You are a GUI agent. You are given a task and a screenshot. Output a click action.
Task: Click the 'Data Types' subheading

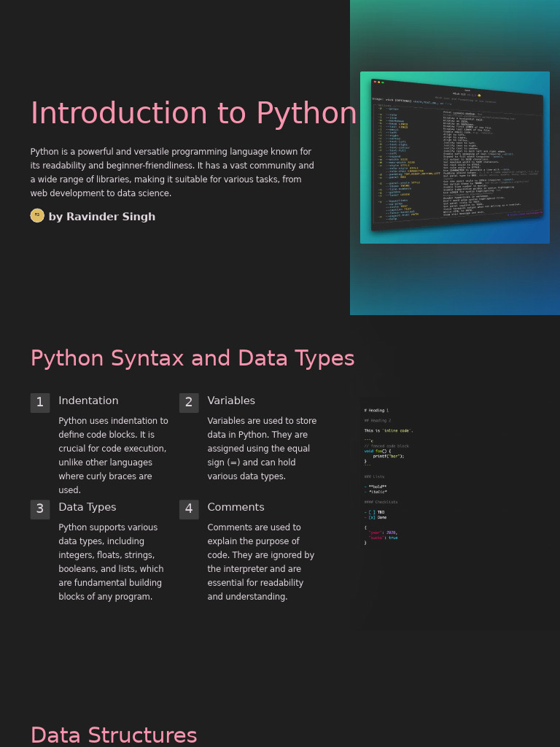87,507
